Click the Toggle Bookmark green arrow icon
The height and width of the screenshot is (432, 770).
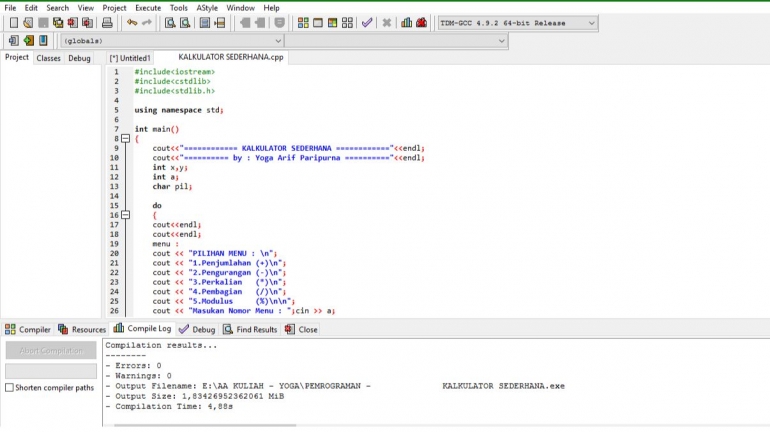[28, 40]
